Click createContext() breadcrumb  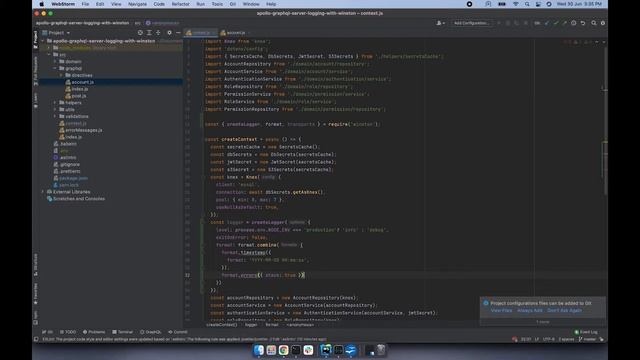point(222,325)
